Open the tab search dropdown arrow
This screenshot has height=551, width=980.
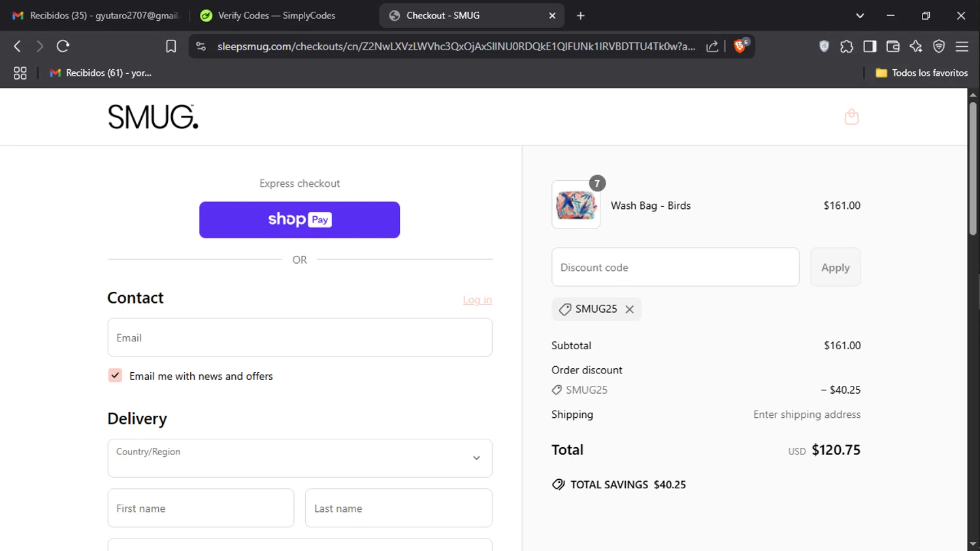click(860, 16)
